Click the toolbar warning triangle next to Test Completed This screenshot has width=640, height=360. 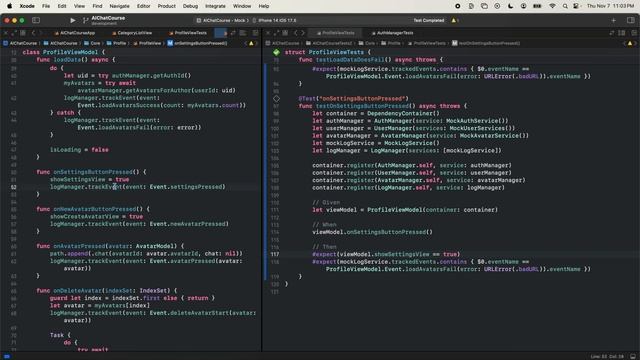(453, 20)
